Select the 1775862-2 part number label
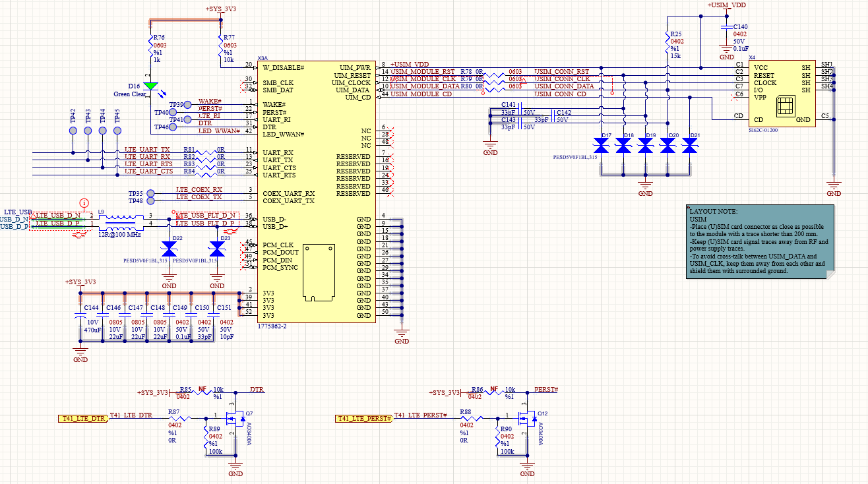This screenshot has width=868, height=484. click(x=271, y=326)
